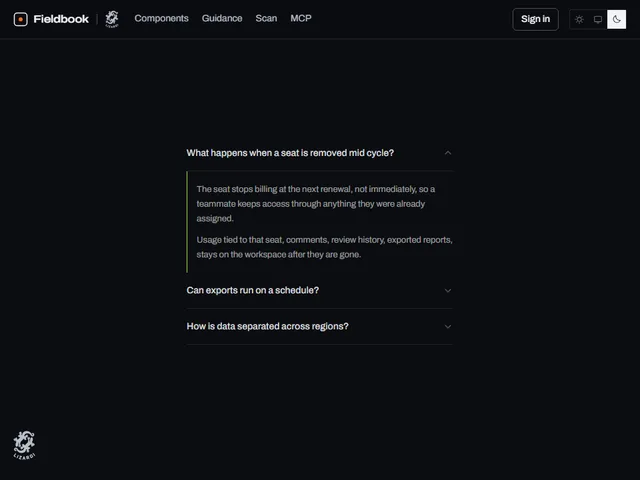Click the "How is data separated across regions?" question

click(267, 326)
